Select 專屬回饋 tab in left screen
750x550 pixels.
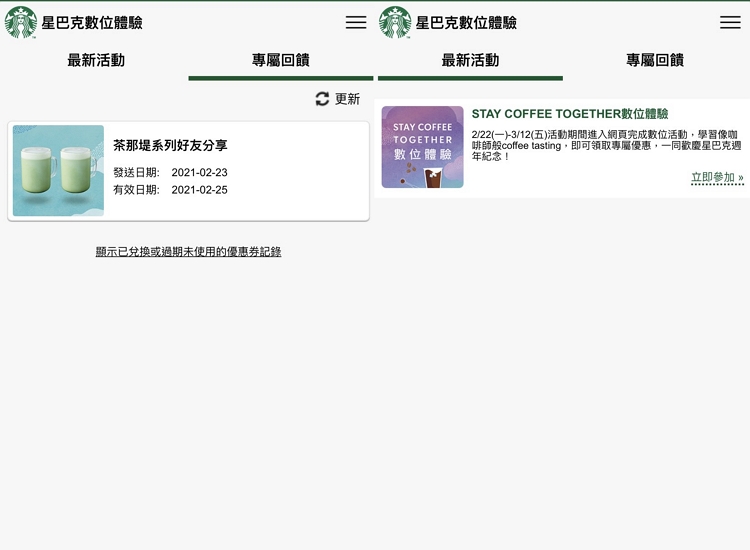[281, 60]
